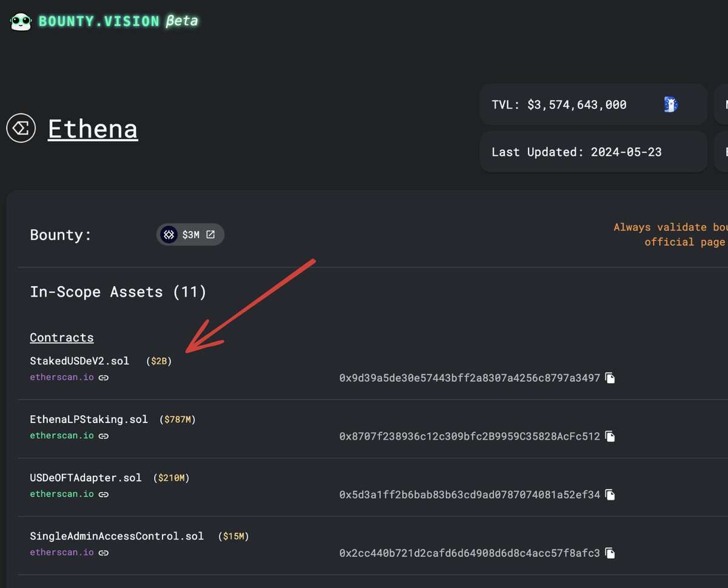Open etherscan.io link under SingleAdminAccessControl.sol

(62, 552)
